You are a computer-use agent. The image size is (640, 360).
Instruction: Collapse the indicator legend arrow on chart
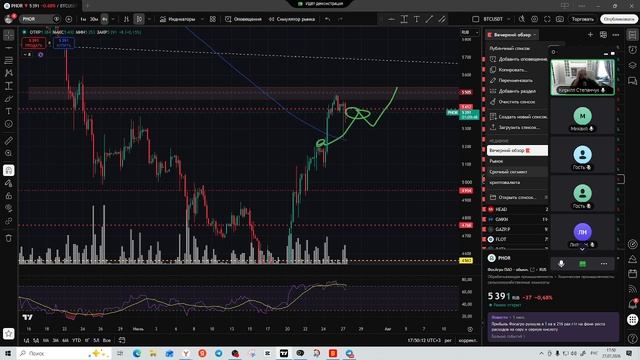tap(27, 54)
